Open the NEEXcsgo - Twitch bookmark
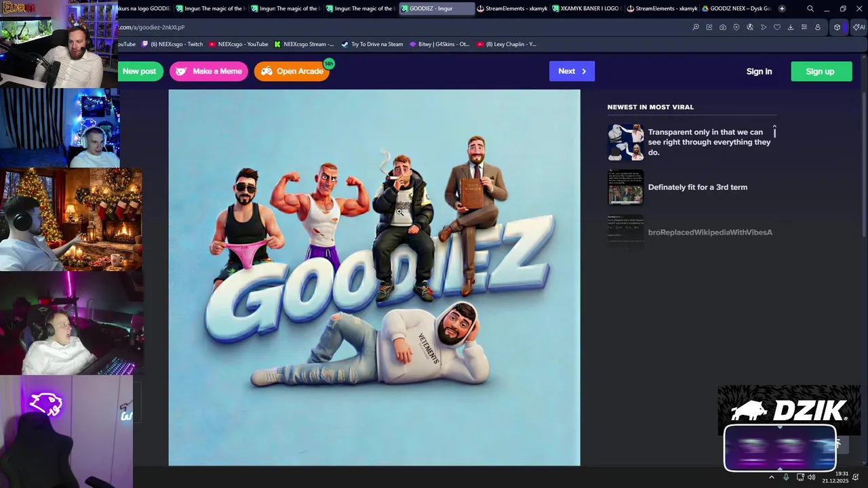Viewport: 868px width, 488px height. click(172, 44)
